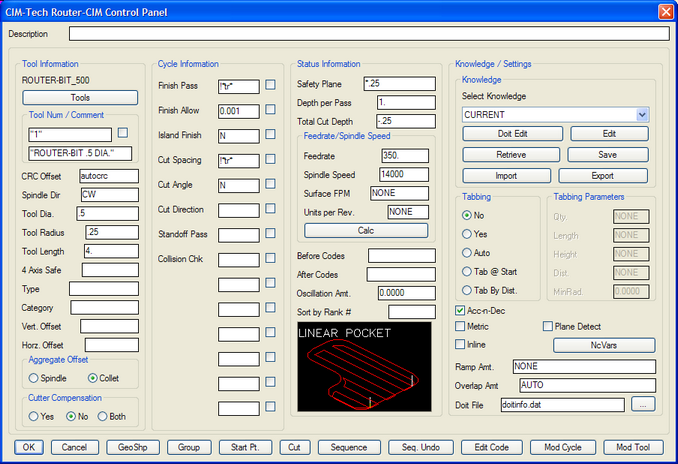Toggle the Finish Allow checkbox
This screenshot has height=464, width=678.
[270, 109]
